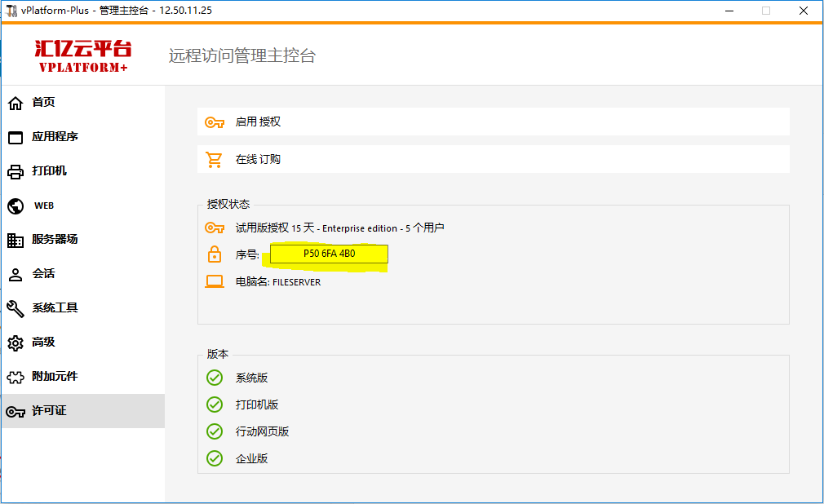The height and width of the screenshot is (504, 824).
Task: Click the add-ons puzzle piece icon
Action: pyautogui.click(x=16, y=377)
